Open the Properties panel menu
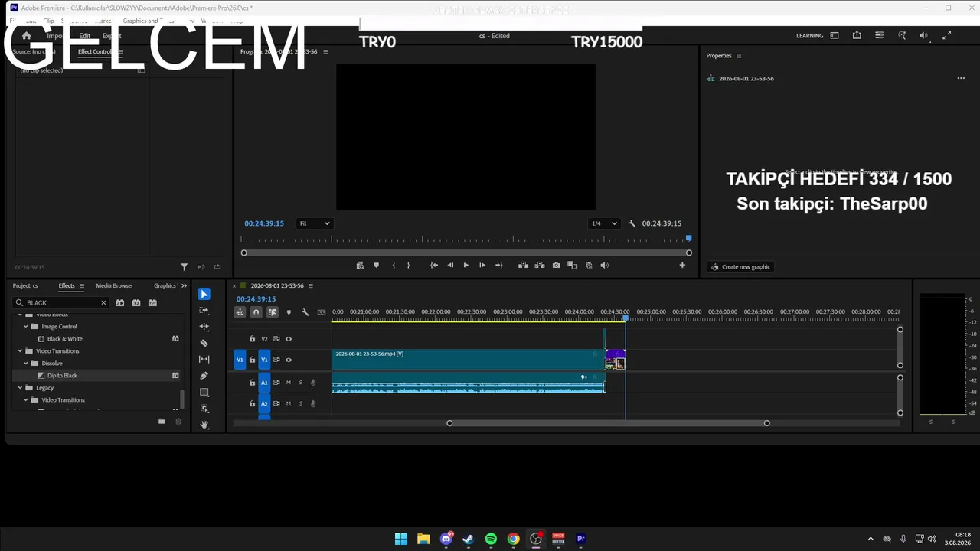 [x=738, y=56]
